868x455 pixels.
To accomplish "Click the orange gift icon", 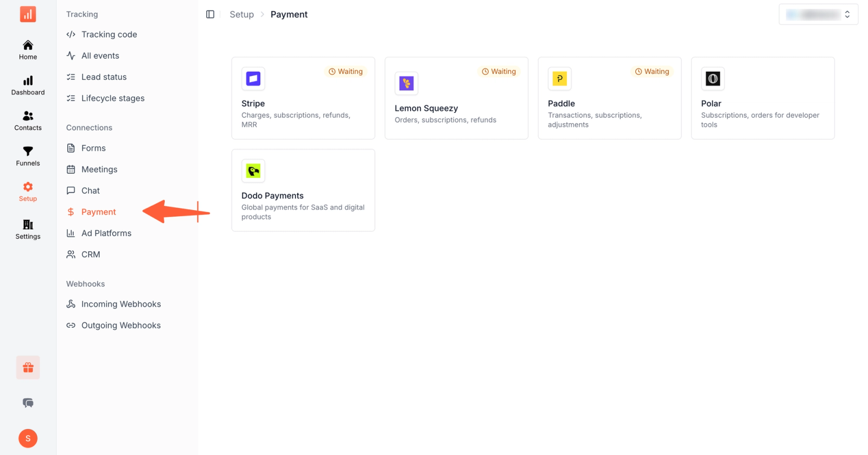I will point(28,368).
